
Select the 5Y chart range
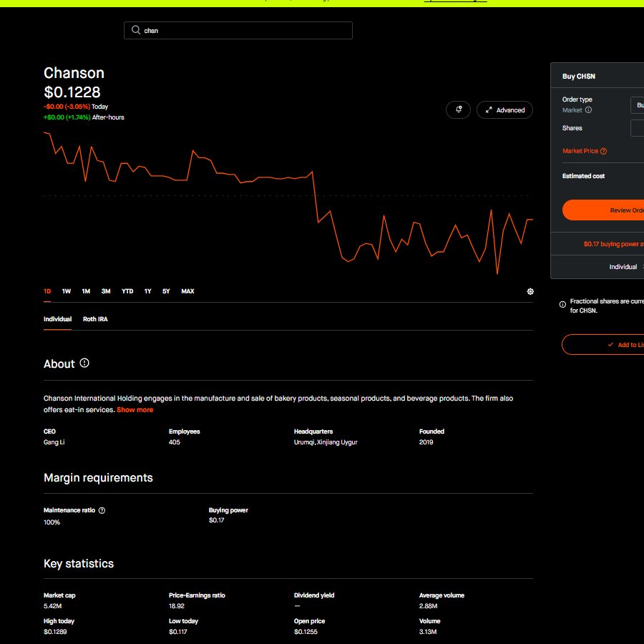coord(166,291)
